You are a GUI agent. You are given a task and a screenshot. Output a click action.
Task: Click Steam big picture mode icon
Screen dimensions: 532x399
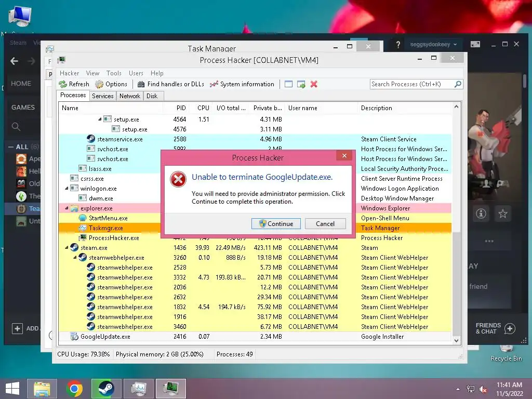pos(475,44)
